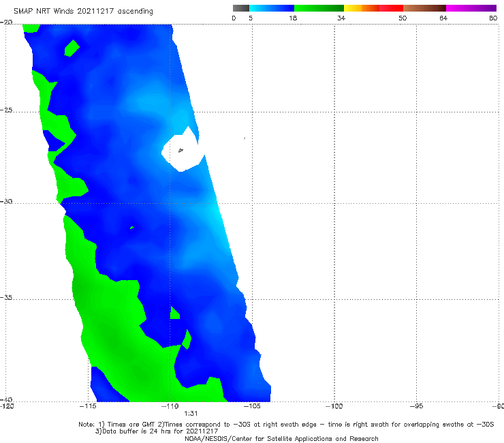
Task: Click the latitude label '-35'
Action: pyautogui.click(x=6, y=297)
